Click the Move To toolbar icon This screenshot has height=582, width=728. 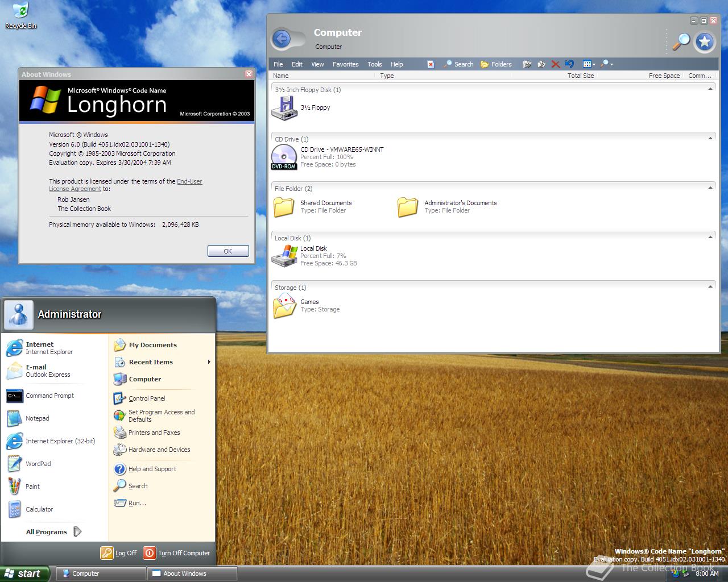(527, 64)
